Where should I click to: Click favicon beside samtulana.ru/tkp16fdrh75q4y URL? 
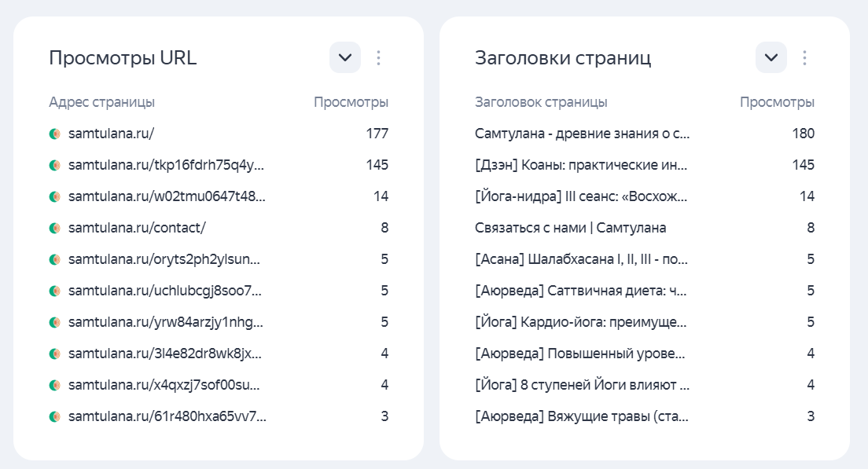click(x=55, y=165)
